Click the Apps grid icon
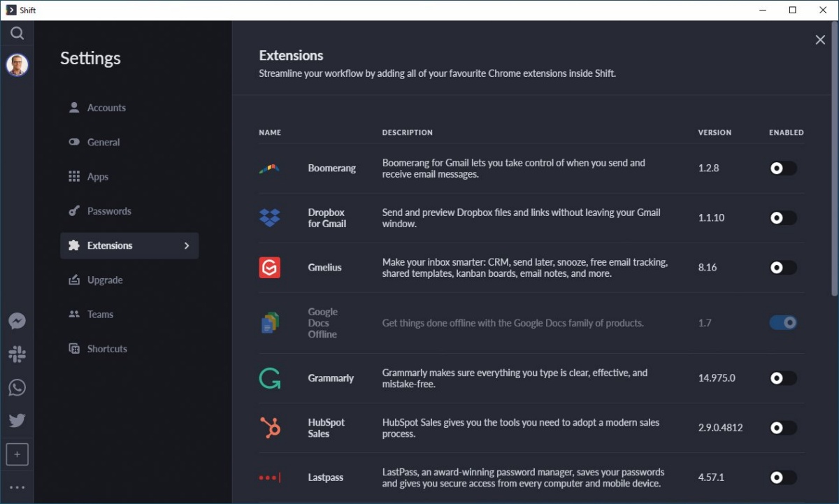This screenshot has width=839, height=504. [x=74, y=176]
